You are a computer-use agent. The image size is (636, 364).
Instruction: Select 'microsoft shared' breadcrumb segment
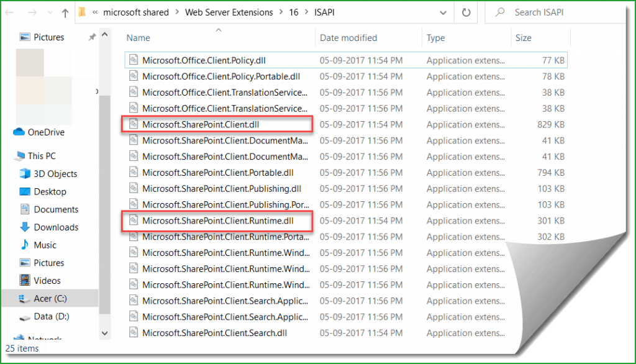coord(136,12)
